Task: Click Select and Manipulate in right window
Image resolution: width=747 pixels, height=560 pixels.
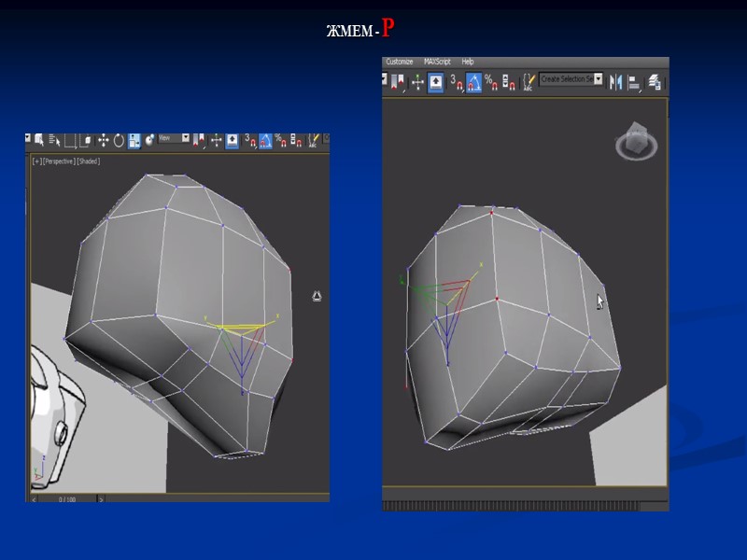Action: 417,82
